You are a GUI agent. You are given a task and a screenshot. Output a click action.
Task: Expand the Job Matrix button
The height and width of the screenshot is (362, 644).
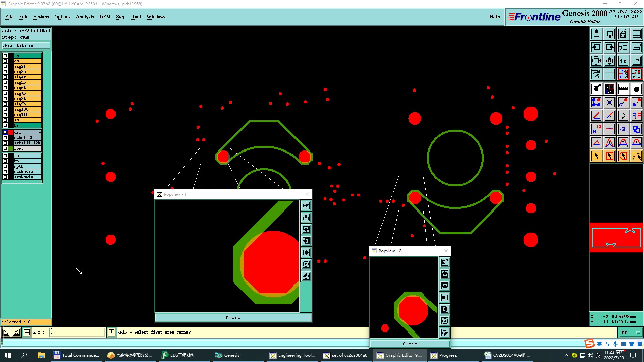tap(26, 46)
